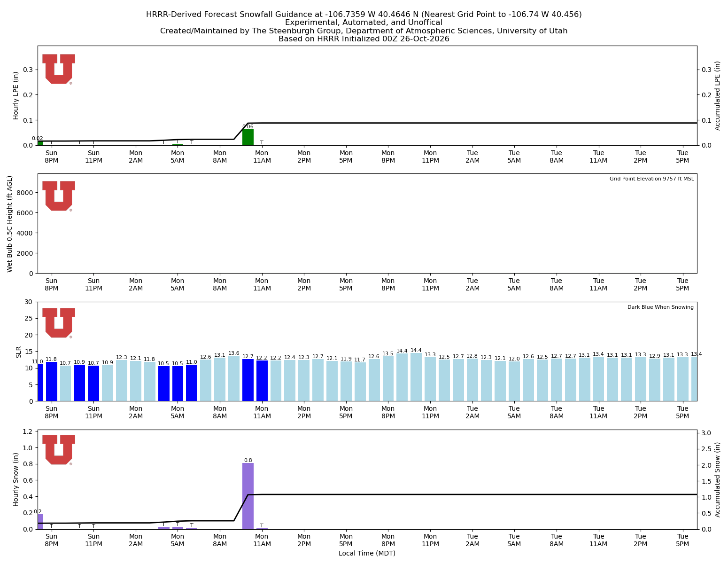Select the purple 0.8 hourly snow bar

click(248, 496)
